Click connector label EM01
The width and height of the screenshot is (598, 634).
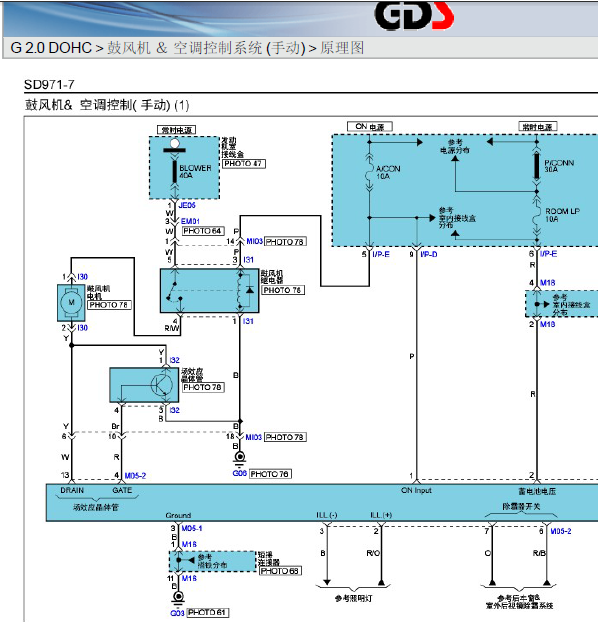tap(190, 221)
